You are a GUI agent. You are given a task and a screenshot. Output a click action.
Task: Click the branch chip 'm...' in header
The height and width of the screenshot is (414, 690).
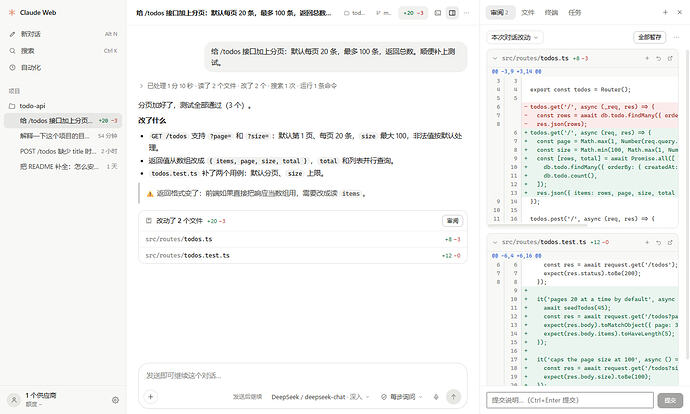(383, 13)
